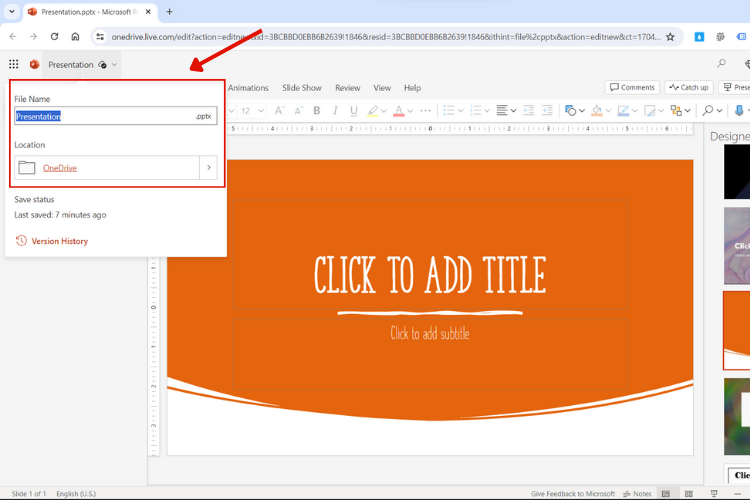Click the cloud save status icon beside Presentation
Viewport: 750px width, 500px height.
coord(102,65)
